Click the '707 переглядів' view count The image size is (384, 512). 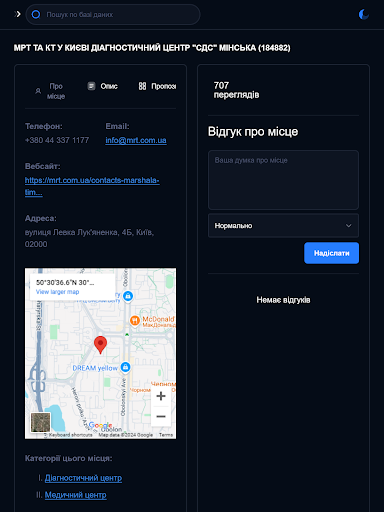(x=236, y=90)
